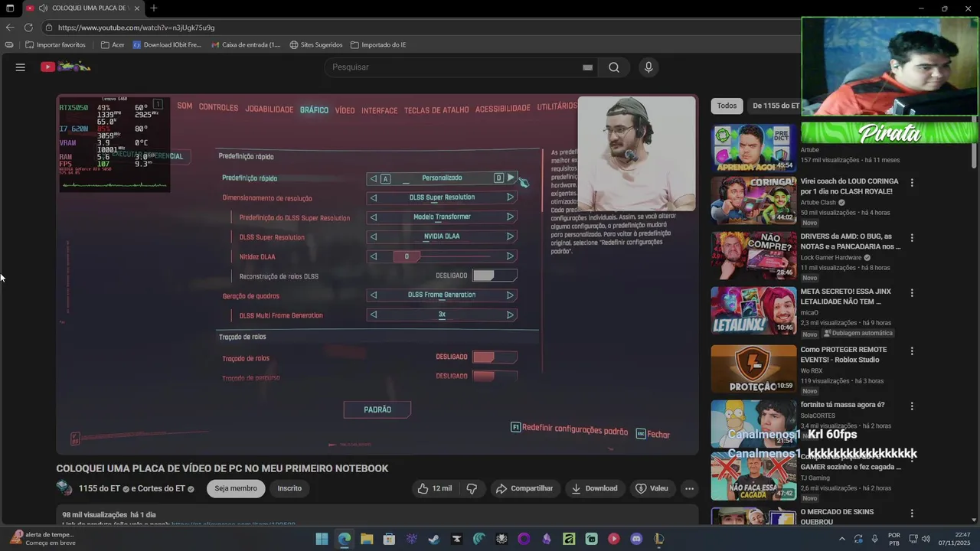Screen dimensions: 980x551
Task: Open more actions menu beside Valeu
Action: coord(689,488)
